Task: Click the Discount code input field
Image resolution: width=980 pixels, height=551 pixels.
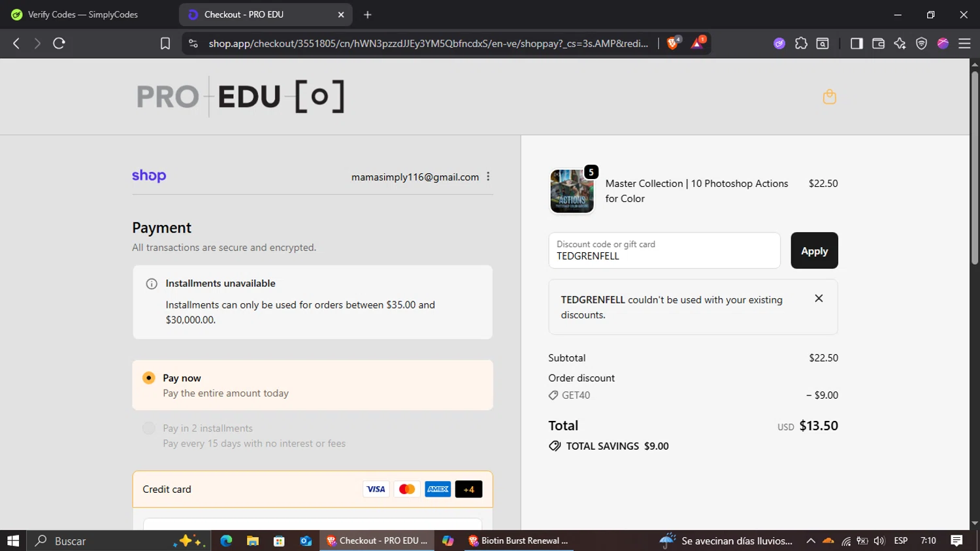Action: [664, 250]
